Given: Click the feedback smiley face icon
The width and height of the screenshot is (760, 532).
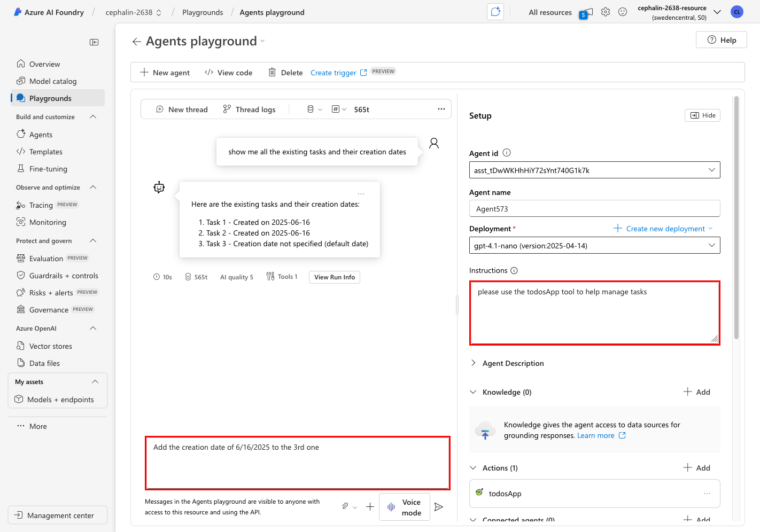Looking at the screenshot, I should coord(623,12).
